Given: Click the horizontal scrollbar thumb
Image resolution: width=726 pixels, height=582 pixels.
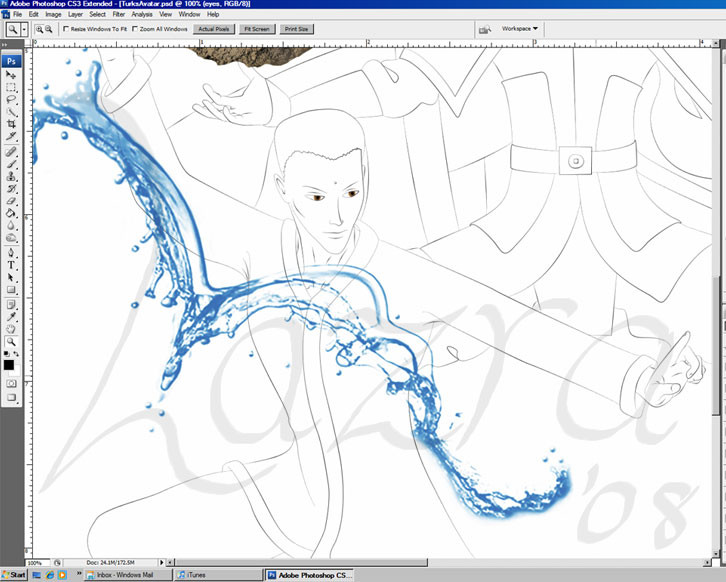Looking at the screenshot, I should pos(300,563).
